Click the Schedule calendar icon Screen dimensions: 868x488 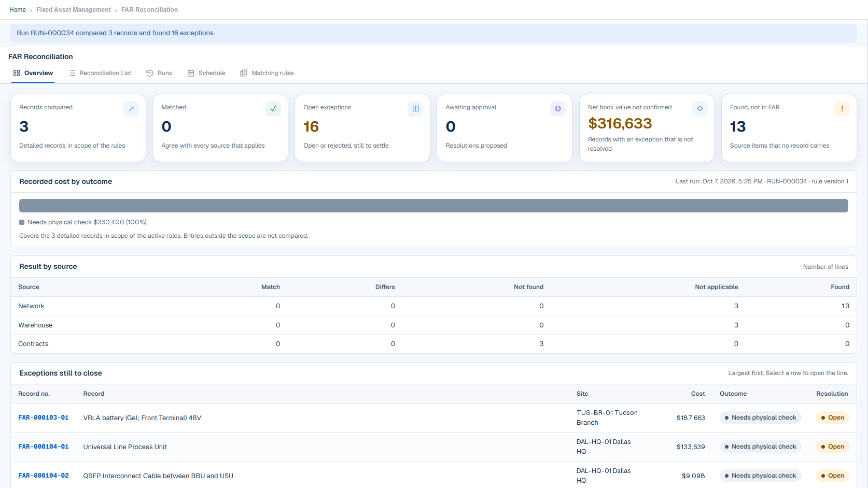click(x=191, y=73)
